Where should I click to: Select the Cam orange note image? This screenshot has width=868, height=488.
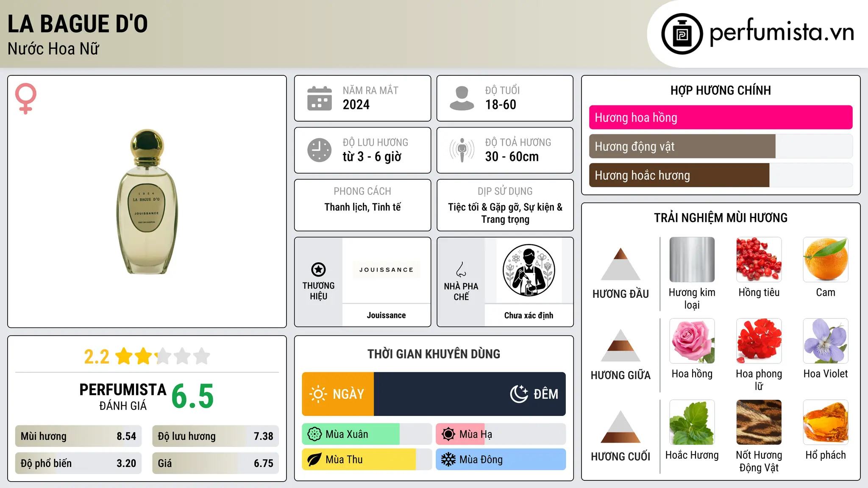[x=826, y=260]
